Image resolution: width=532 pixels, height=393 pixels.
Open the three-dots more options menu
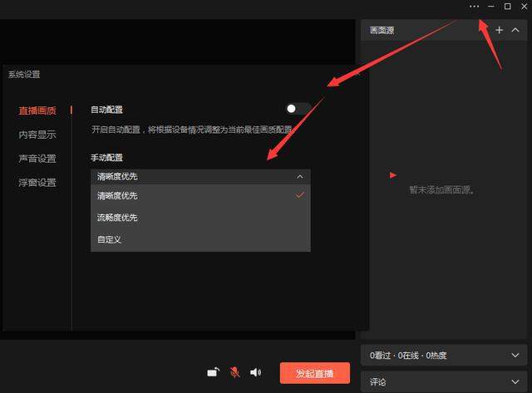click(474, 7)
